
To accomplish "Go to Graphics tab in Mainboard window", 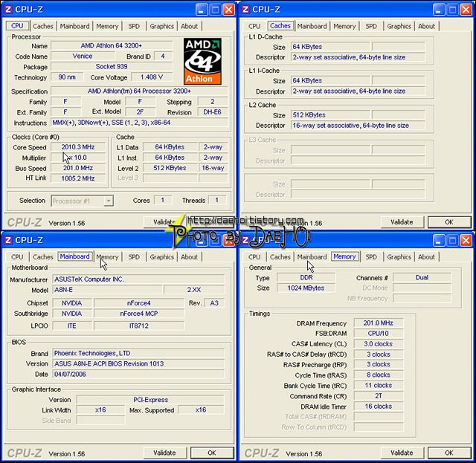I will [162, 257].
